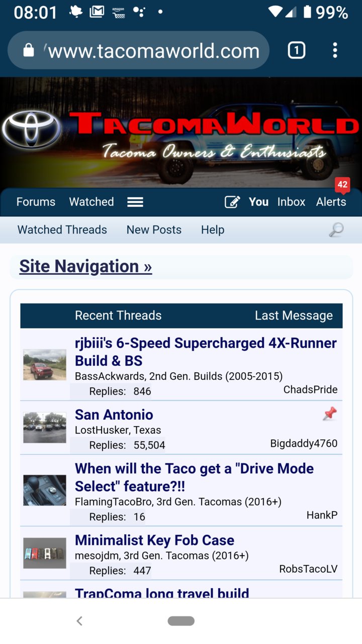The height and width of the screenshot is (644, 362).
Task: Open the "Drive Mode Select" feature thread
Action: [x=195, y=477]
